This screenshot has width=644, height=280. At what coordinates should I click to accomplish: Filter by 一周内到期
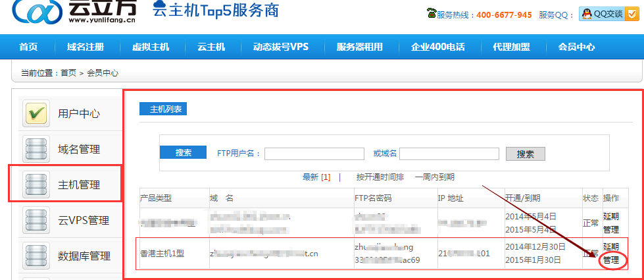435,177
